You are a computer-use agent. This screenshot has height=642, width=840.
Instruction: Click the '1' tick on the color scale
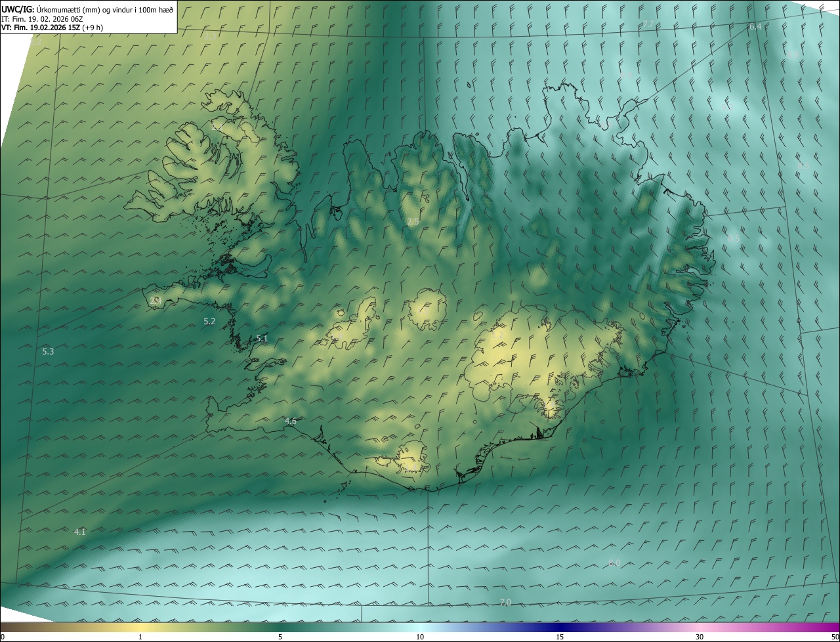pyautogui.click(x=140, y=637)
